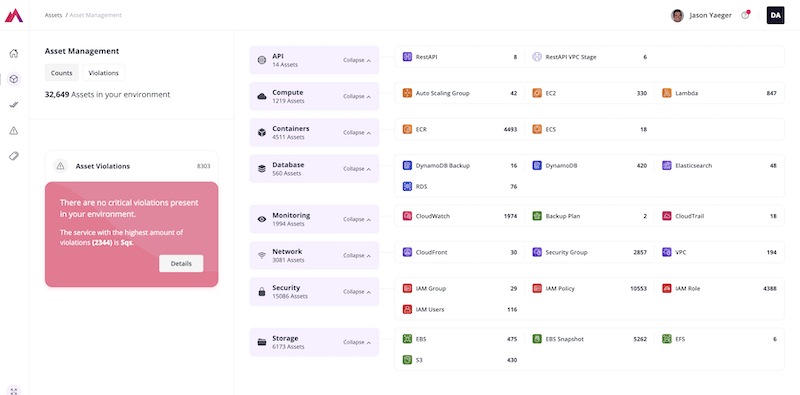This screenshot has width=800, height=395.
Task: Click the Lambda service icon
Action: pyautogui.click(x=667, y=93)
